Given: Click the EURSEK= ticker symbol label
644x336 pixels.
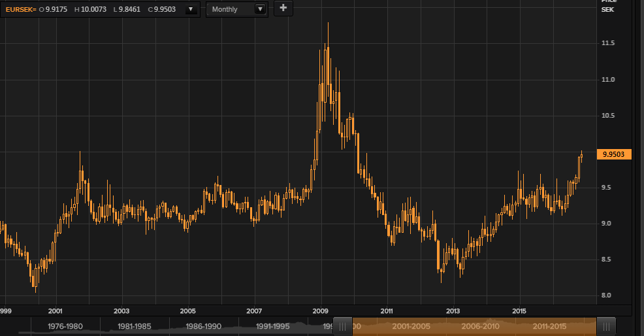Looking at the screenshot, I should (x=21, y=9).
